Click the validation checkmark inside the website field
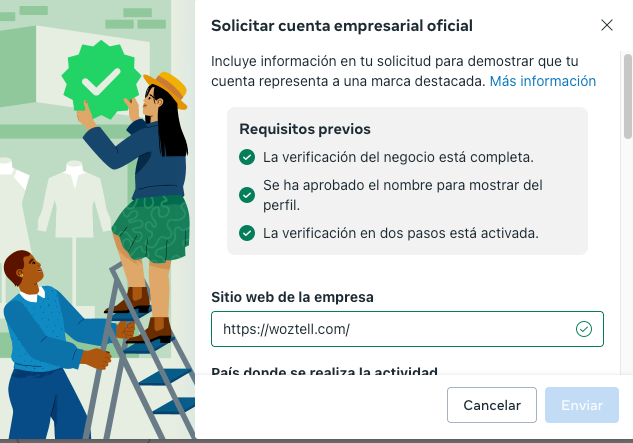 584,329
